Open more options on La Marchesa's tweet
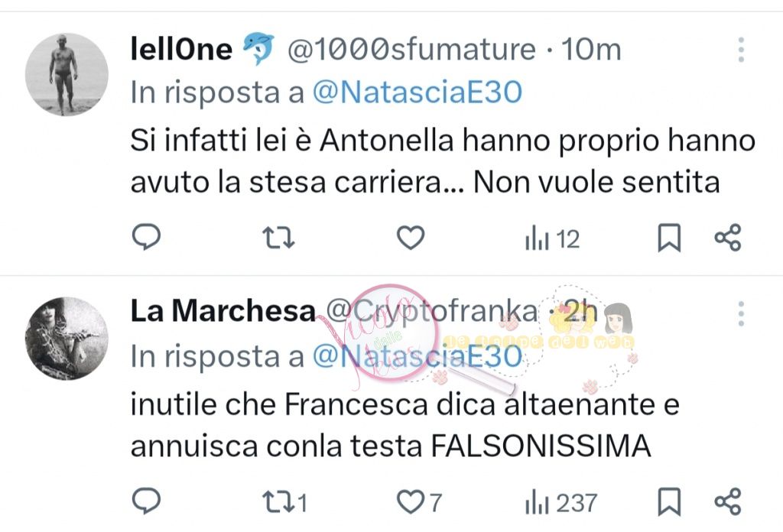 741,313
